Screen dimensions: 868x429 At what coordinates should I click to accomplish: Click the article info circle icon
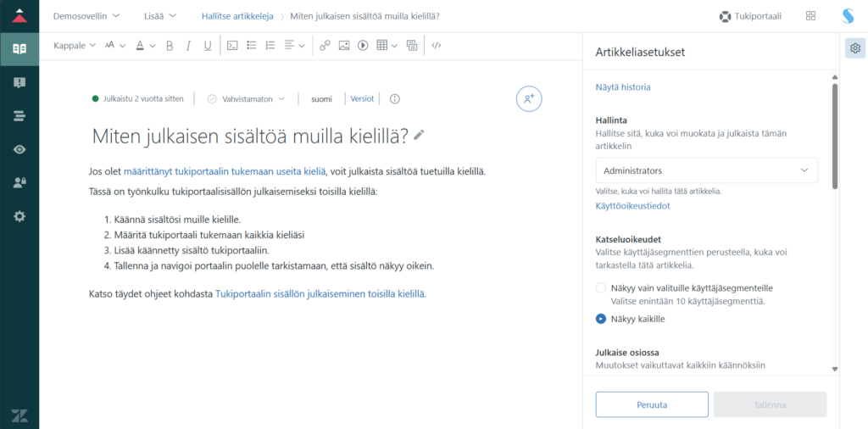coord(395,99)
